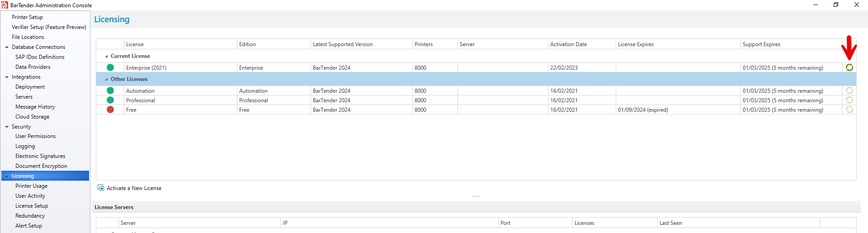This screenshot has height=233, width=868.
Task: Sort by Latest Supported Version header
Action: [x=362, y=44]
